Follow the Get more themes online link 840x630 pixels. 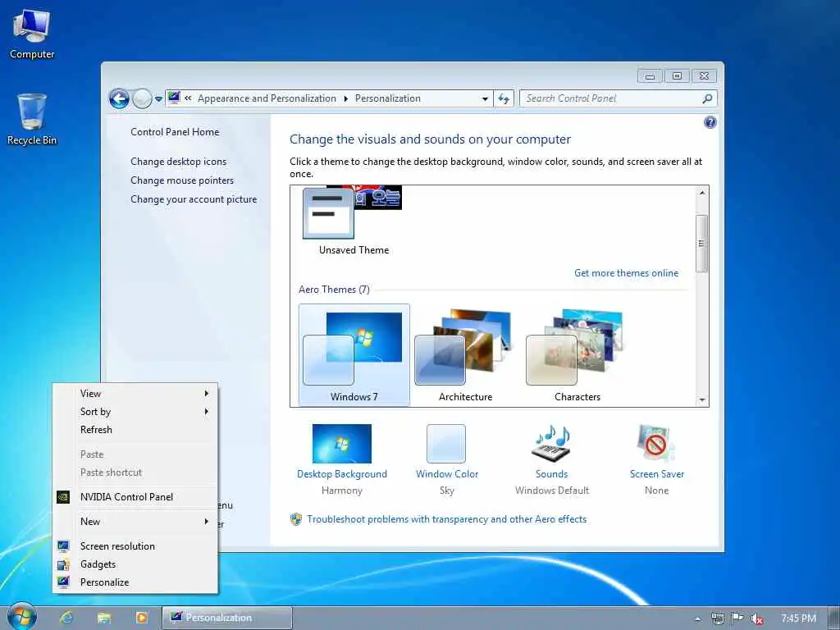click(626, 272)
